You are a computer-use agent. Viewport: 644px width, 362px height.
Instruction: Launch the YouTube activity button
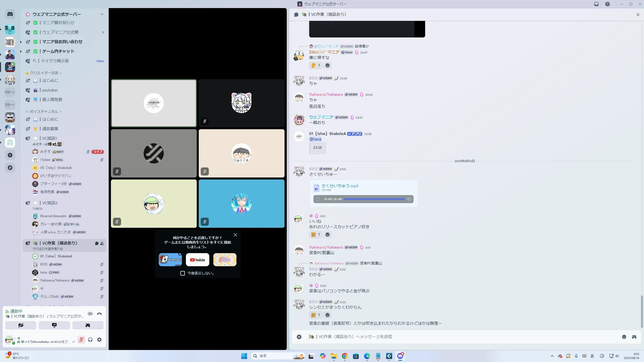click(197, 260)
